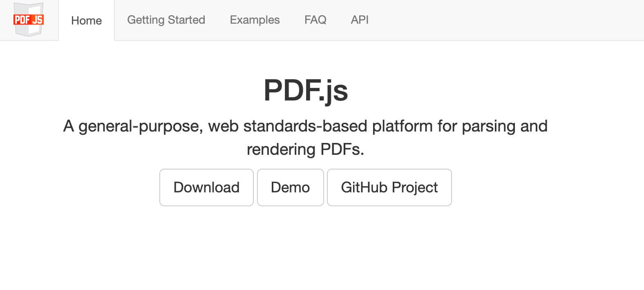This screenshot has width=644, height=290.
Task: Click the word 'platform' in the tagline
Action: 402,126
